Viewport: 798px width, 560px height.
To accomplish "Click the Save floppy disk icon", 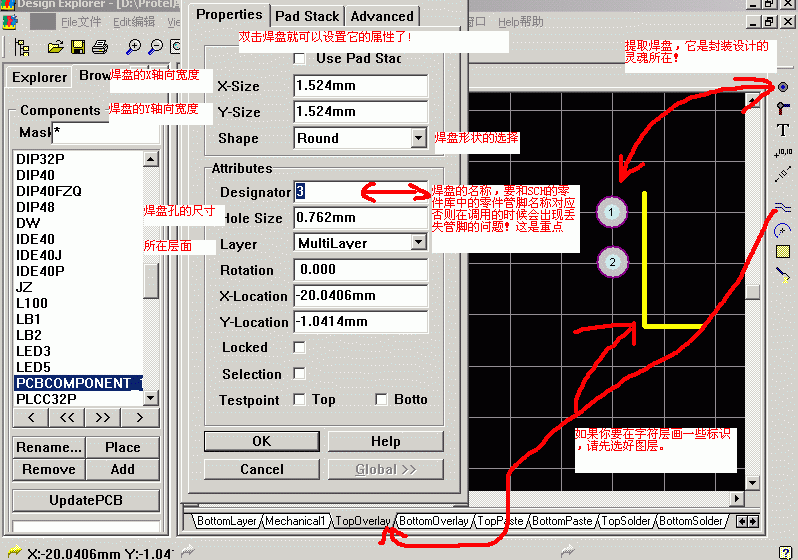I will click(77, 47).
